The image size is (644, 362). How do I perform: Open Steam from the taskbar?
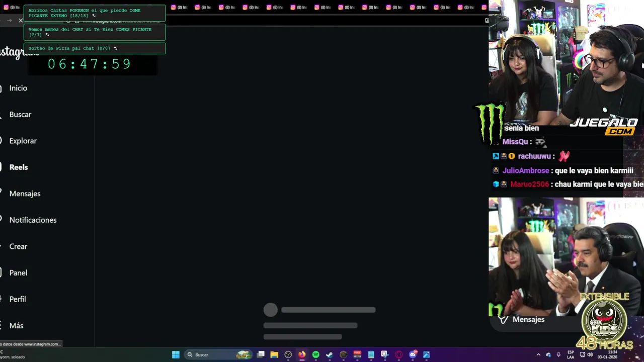(x=330, y=354)
